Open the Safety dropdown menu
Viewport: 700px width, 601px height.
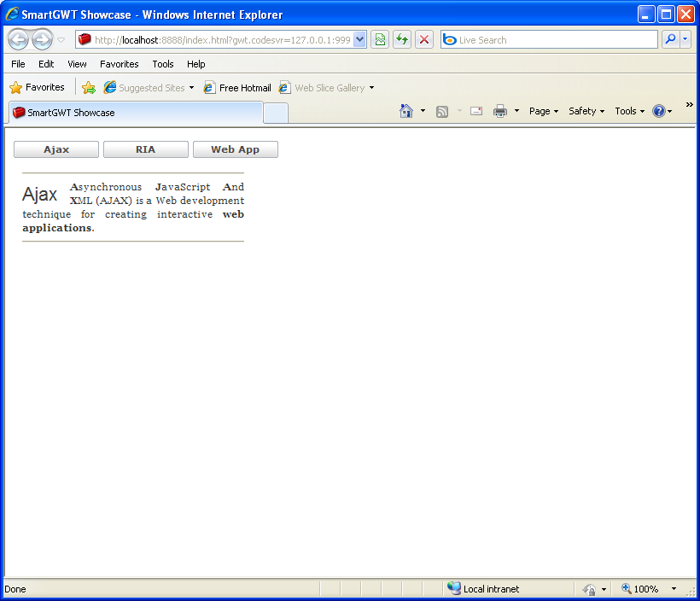[x=586, y=111]
